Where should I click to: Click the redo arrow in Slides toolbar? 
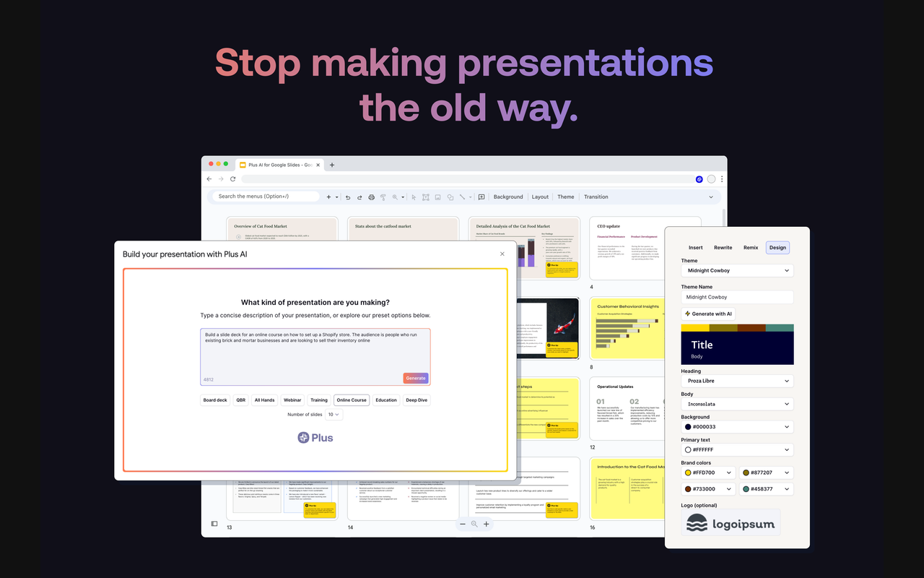(359, 197)
